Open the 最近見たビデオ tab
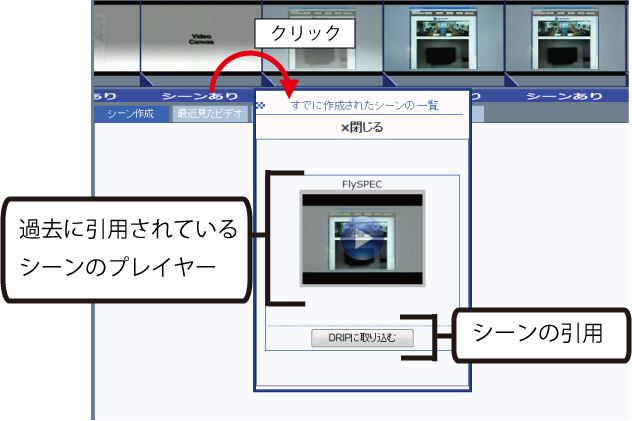This screenshot has height=421, width=632. [x=209, y=114]
